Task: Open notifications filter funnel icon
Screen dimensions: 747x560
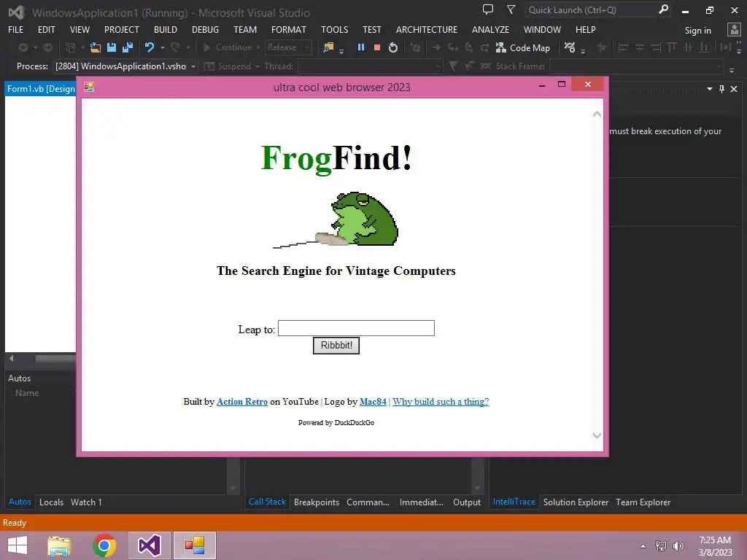Action: (x=511, y=9)
